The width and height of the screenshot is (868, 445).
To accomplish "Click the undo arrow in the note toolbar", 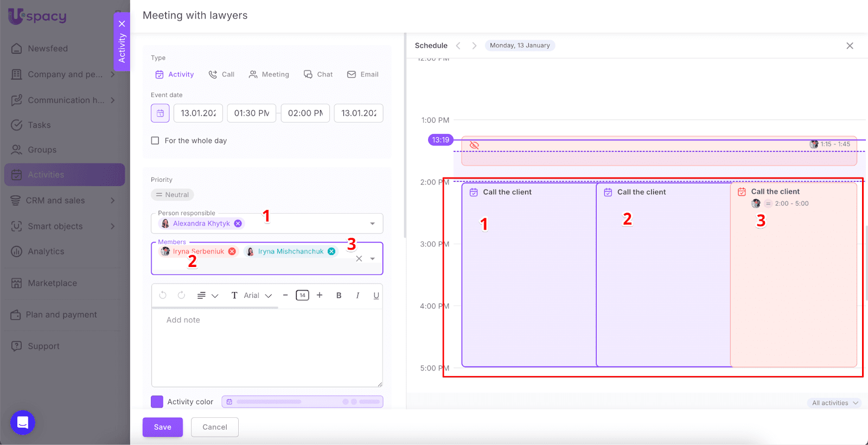I will (x=163, y=295).
